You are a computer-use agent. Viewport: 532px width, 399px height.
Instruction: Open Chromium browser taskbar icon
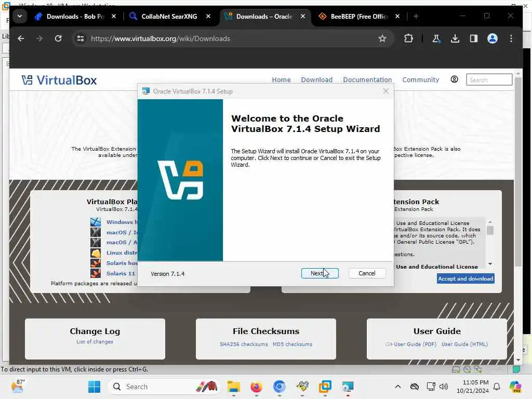point(279,387)
